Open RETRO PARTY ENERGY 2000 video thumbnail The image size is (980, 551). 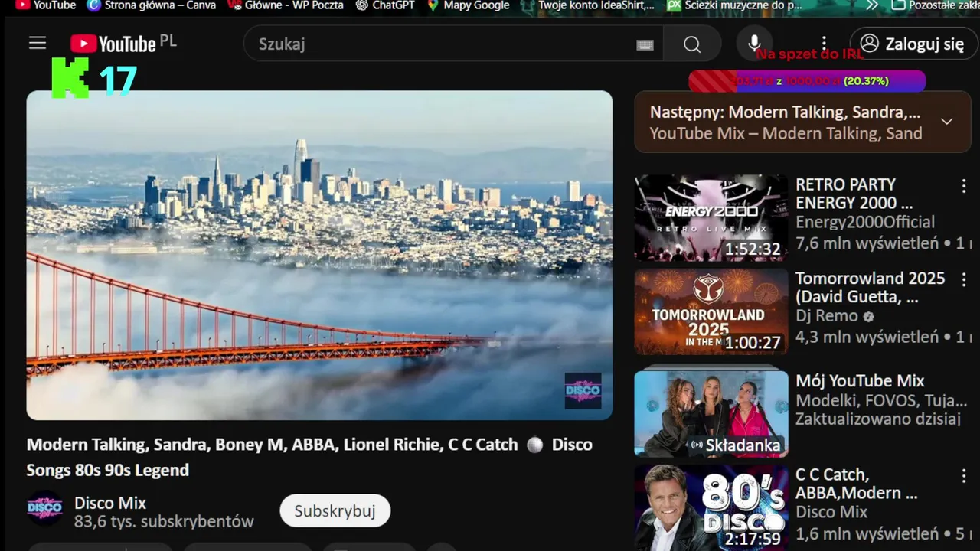pos(711,217)
